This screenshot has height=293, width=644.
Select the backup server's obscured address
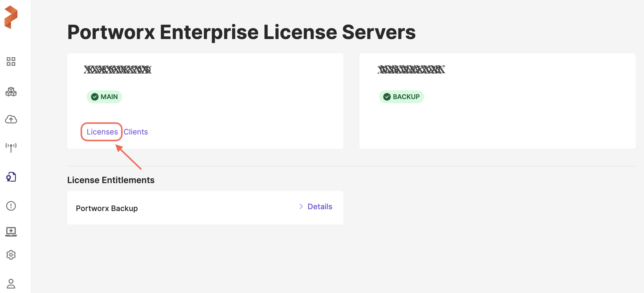pyautogui.click(x=411, y=70)
